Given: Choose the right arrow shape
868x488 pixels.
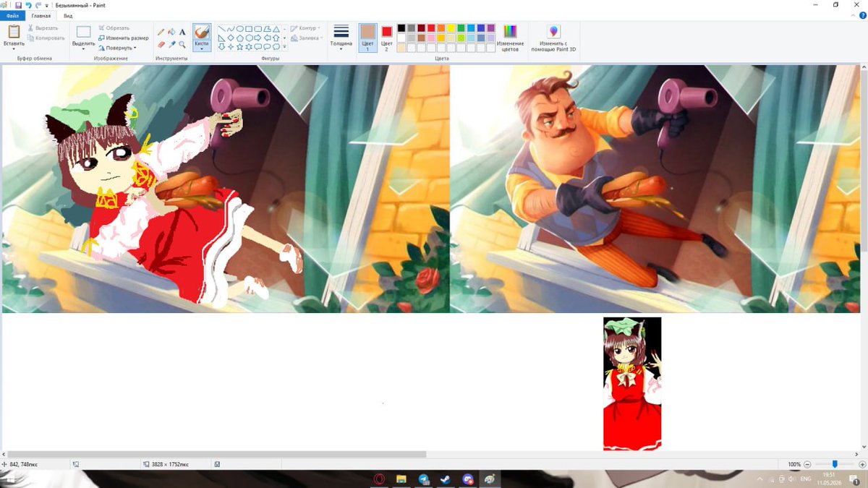Looking at the screenshot, I should [258, 38].
